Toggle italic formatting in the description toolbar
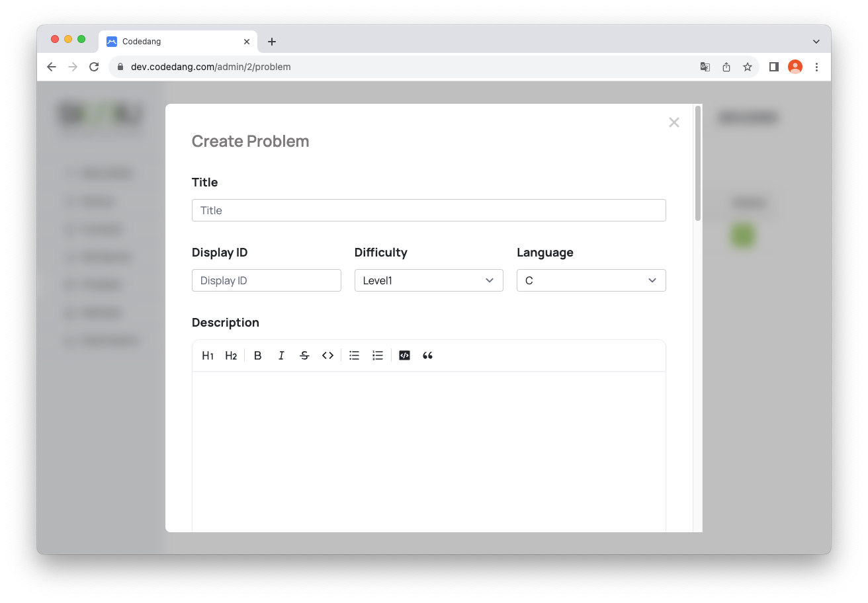This screenshot has width=868, height=603. [x=281, y=356]
